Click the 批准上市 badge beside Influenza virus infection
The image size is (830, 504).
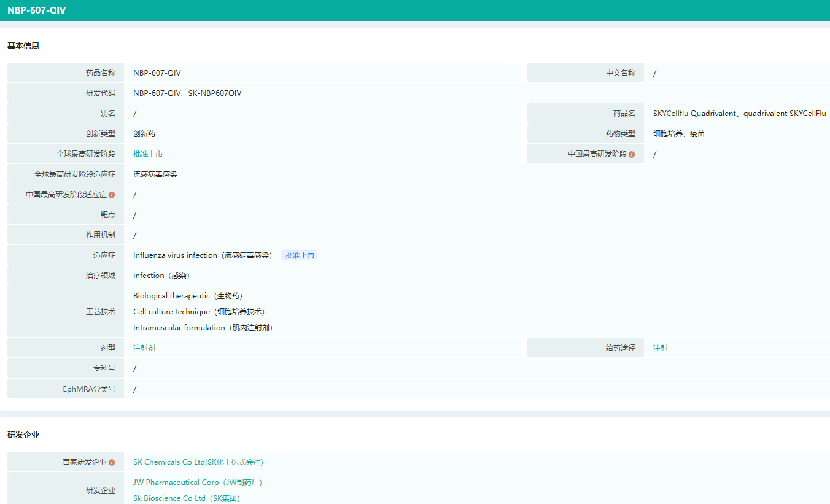300,255
